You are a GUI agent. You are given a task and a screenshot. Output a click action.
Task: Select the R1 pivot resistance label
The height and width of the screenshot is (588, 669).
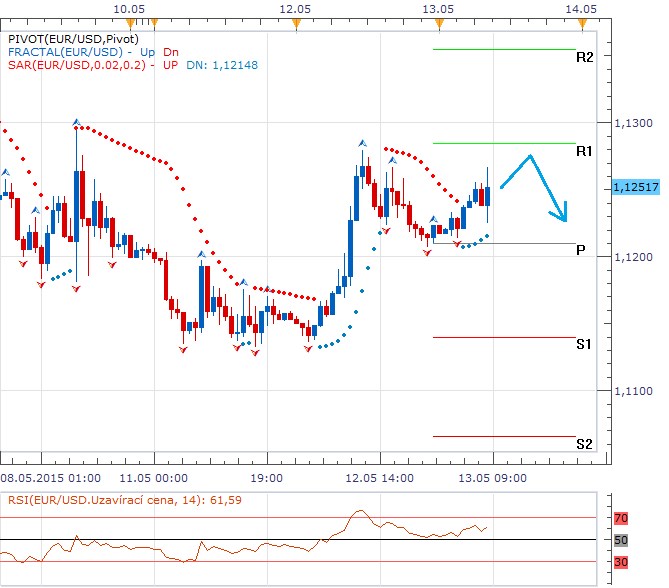(x=585, y=151)
